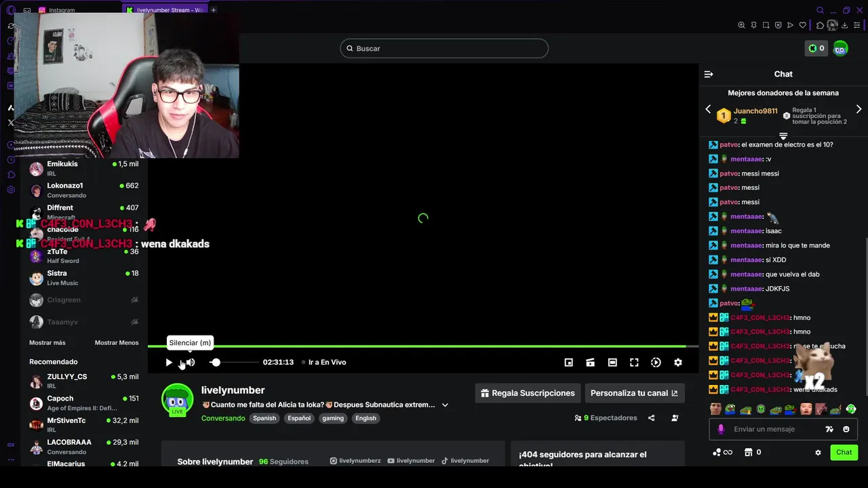868x488 pixels.
Task: Click the purple microphone icon in chat
Action: point(721,429)
